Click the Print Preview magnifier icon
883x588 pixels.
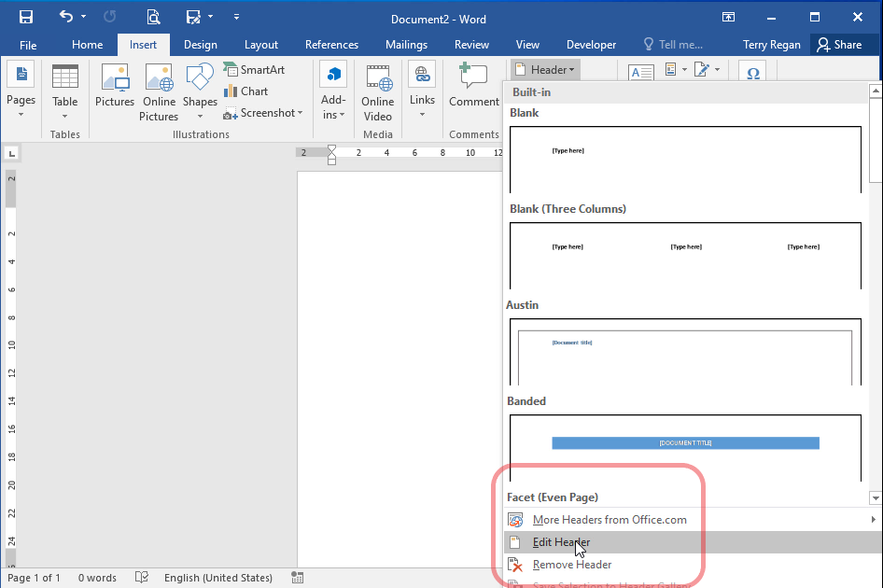click(152, 17)
